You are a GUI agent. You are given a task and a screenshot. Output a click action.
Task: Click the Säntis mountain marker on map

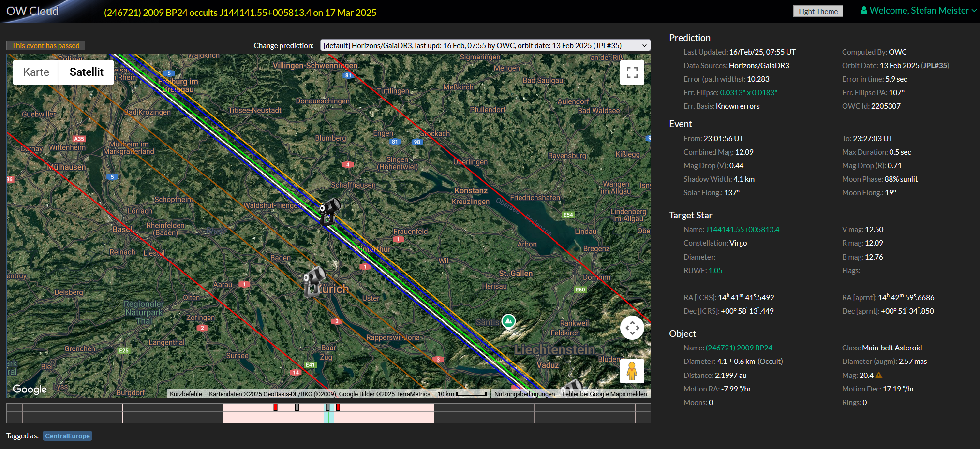tap(508, 320)
